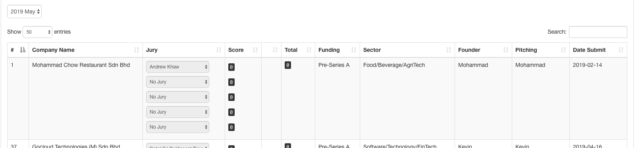Click sort arrows next to Score
The height and width of the screenshot is (148, 644).
tap(255, 50)
